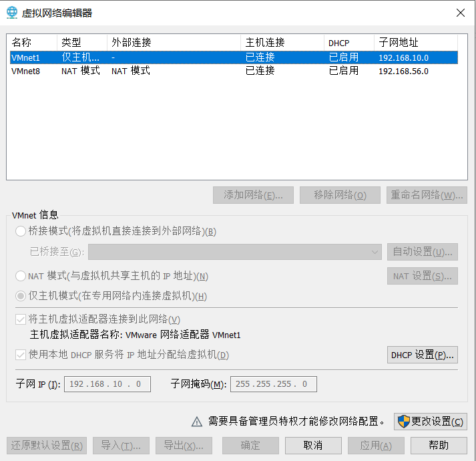The width and height of the screenshot is (476, 461).
Task: Sort by DHCP column header
Action: (349, 43)
